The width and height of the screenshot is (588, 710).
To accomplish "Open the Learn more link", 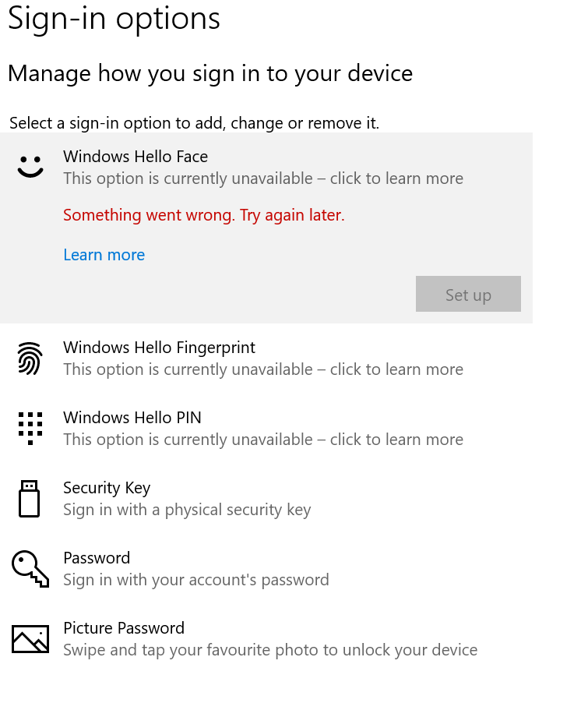I will point(104,255).
